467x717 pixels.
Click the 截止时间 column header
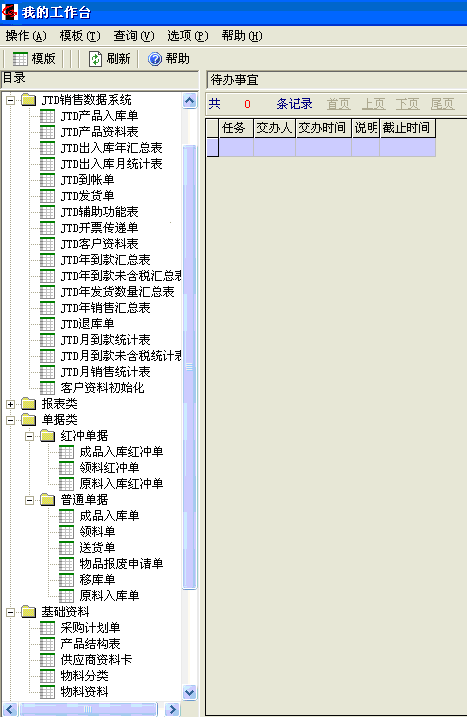(407, 128)
